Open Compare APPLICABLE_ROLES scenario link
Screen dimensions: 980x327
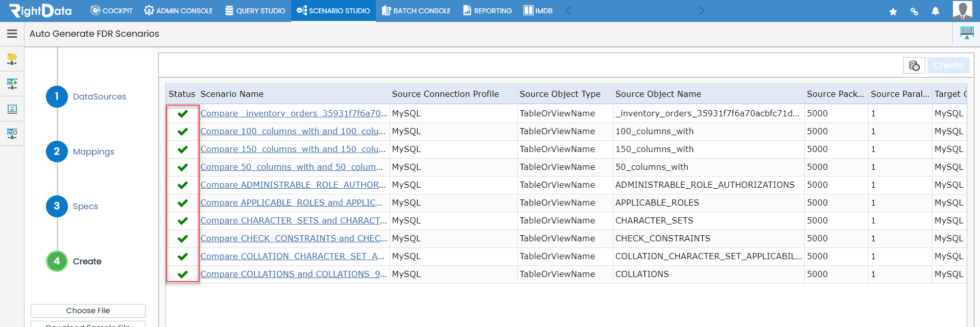(x=291, y=203)
